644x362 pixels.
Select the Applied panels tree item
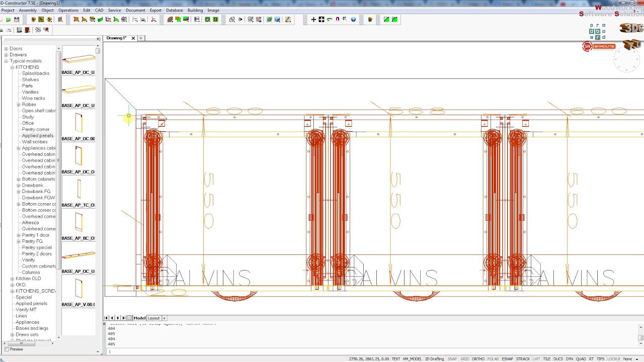coord(37,136)
